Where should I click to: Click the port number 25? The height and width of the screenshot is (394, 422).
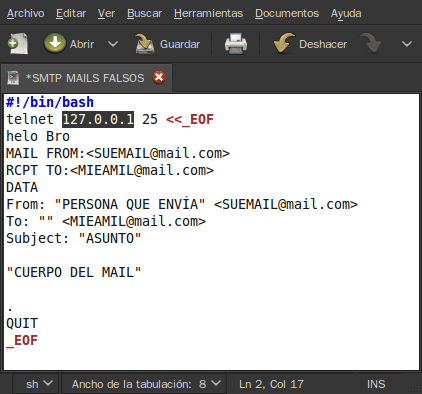tap(150, 119)
